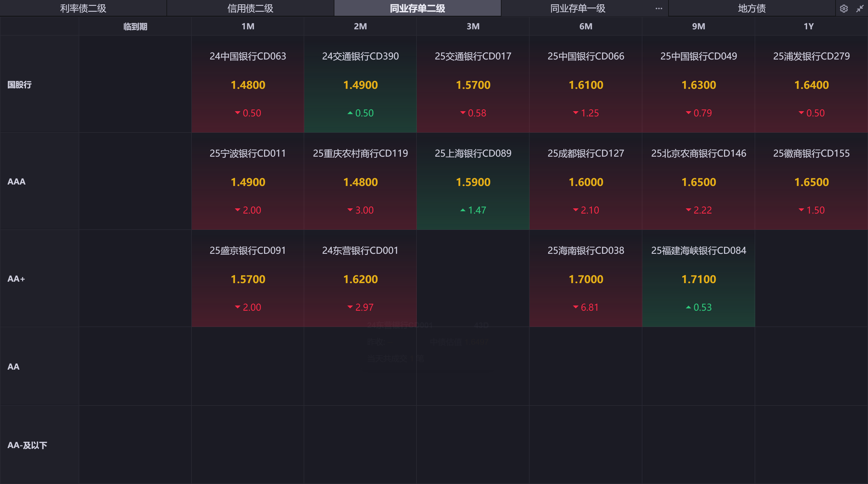Open the 同业存单一级 tab
This screenshot has width=868, height=484.
578,8
